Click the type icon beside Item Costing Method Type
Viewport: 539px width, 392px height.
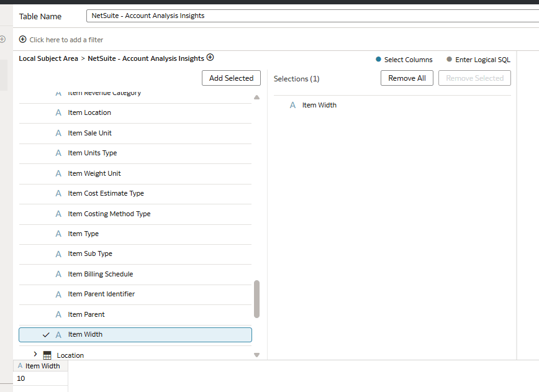[58, 214]
